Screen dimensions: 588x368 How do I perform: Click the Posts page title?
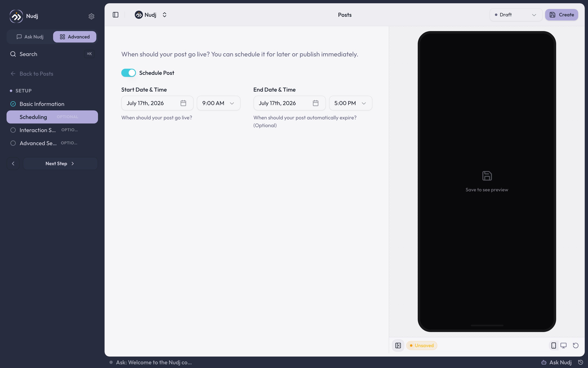click(x=345, y=15)
